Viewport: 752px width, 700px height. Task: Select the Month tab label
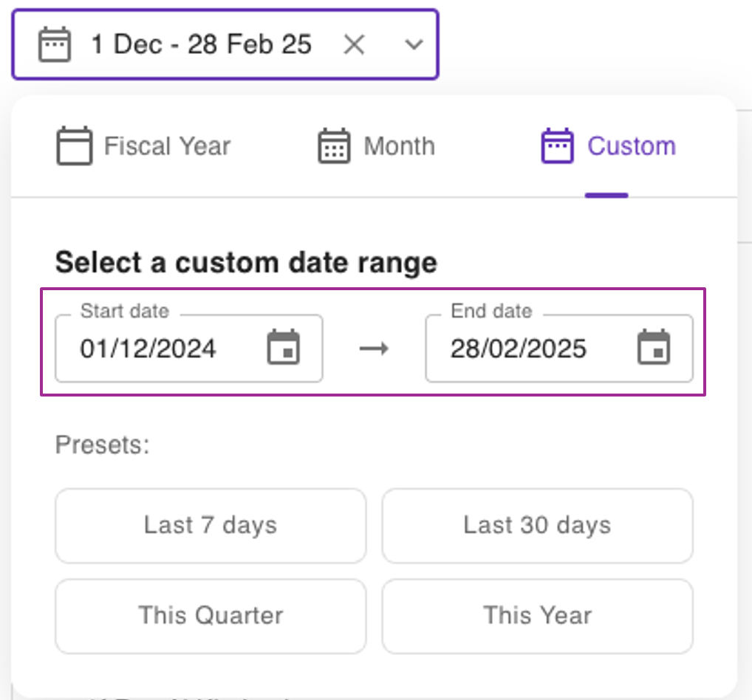[x=399, y=146]
